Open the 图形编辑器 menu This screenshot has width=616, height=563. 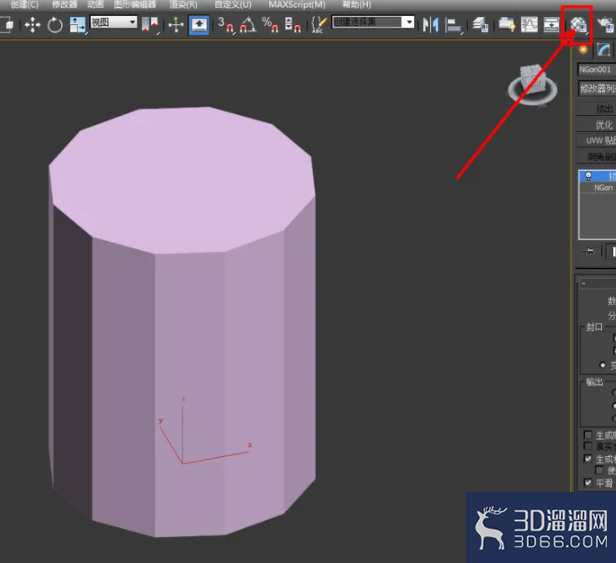click(x=135, y=5)
